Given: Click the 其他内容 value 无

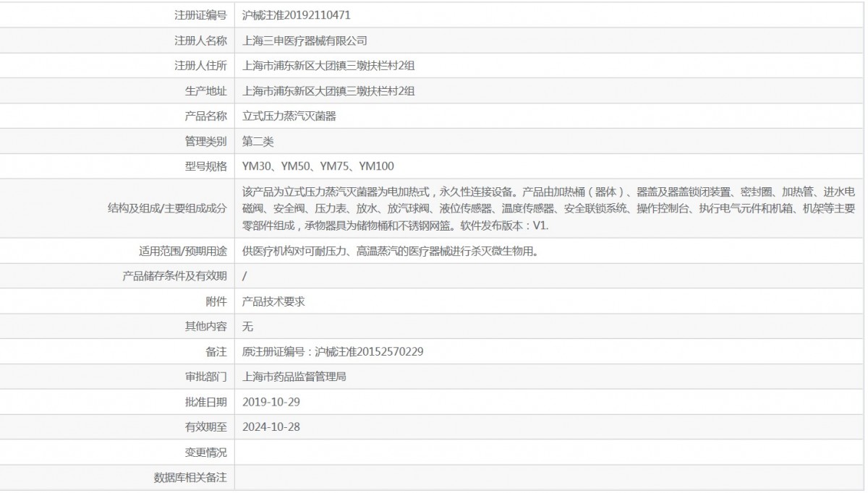Looking at the screenshot, I should point(247,327).
